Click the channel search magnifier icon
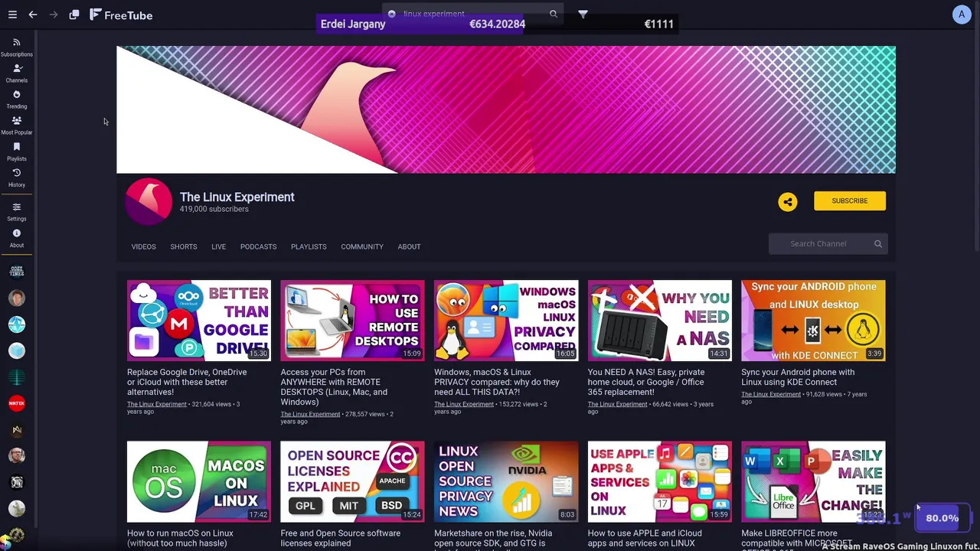980x551 pixels. click(878, 244)
